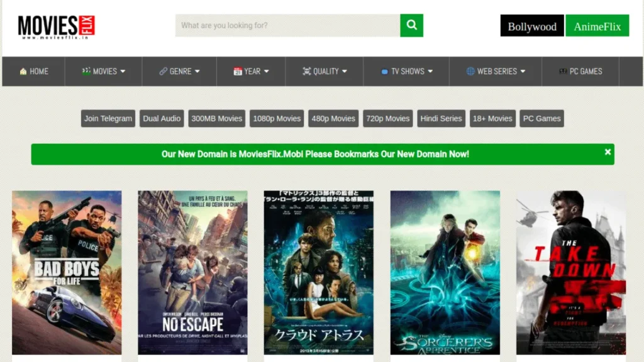The height and width of the screenshot is (362, 644).
Task: Select the 18+ Movies tag
Action: pos(492,119)
